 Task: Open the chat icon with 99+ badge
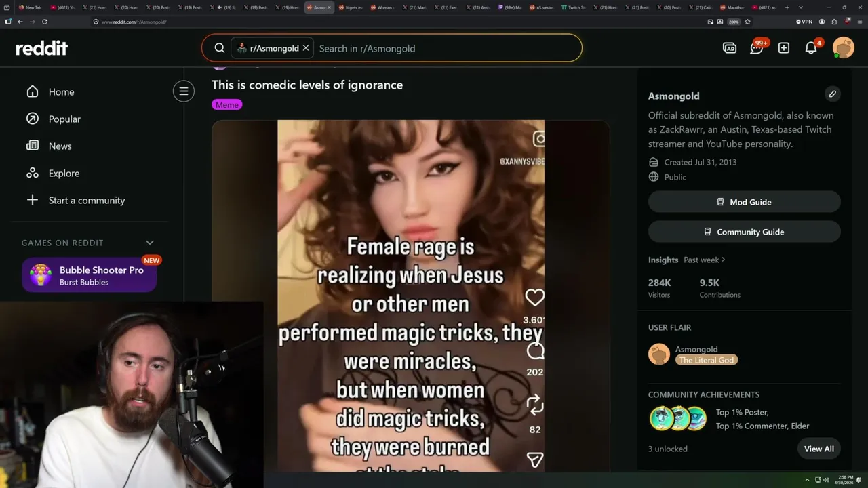click(x=757, y=48)
